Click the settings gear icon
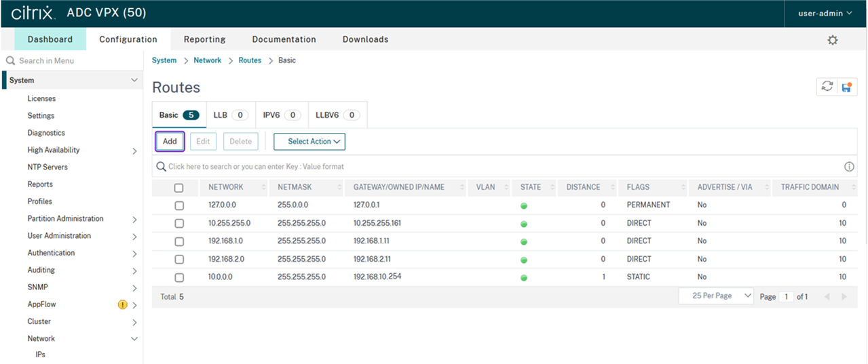The width and height of the screenshot is (868, 364). coord(832,40)
